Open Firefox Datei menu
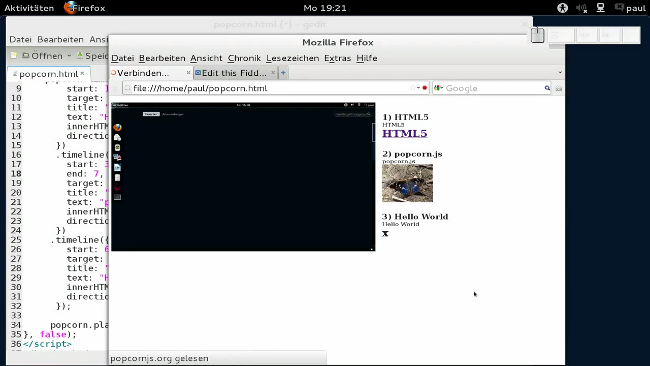650x366 pixels. (123, 58)
